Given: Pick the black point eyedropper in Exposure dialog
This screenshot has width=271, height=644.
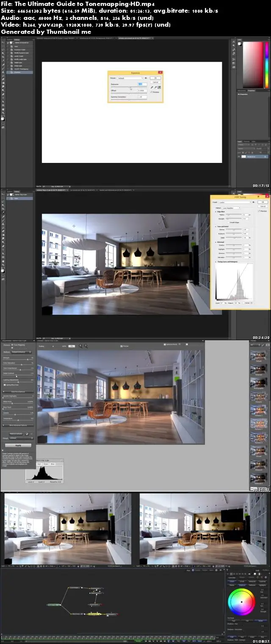Looking at the screenshot, I should [x=152, y=87].
